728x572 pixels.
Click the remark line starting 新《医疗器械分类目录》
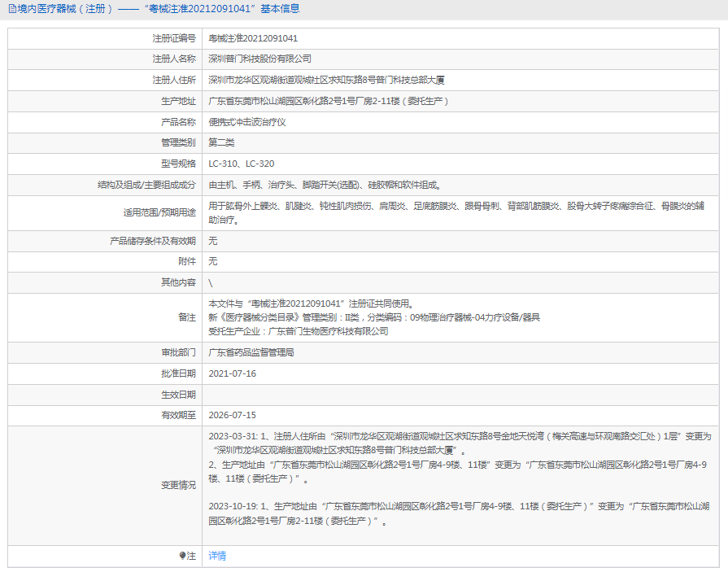pyautogui.click(x=374, y=317)
